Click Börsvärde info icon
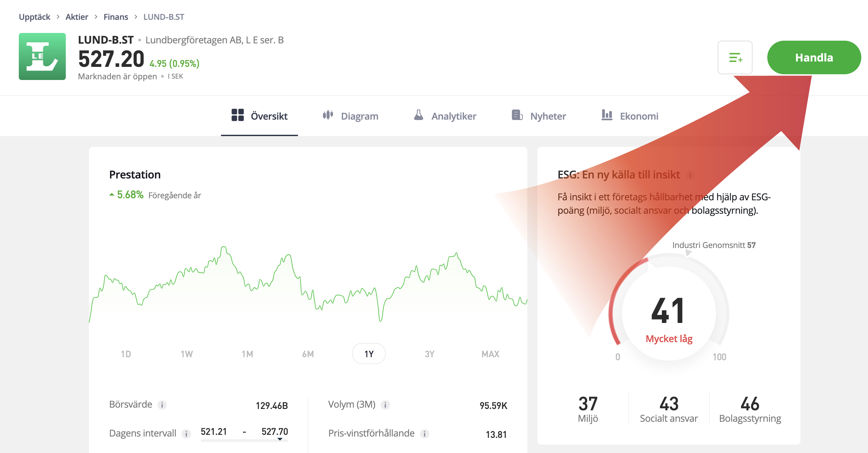The width and height of the screenshot is (868, 453). (162, 405)
